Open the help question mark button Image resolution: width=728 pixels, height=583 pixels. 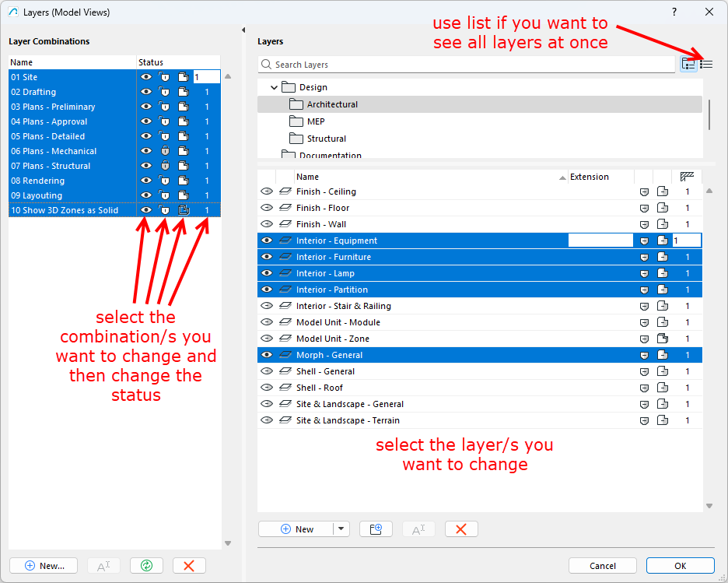click(x=674, y=12)
